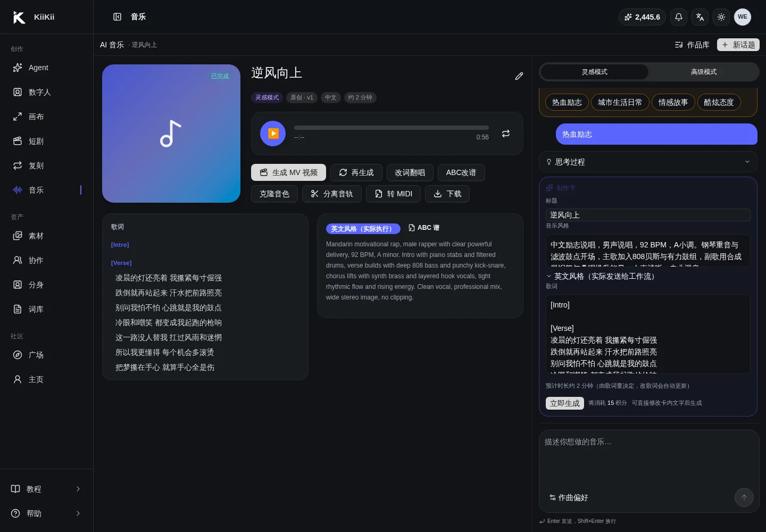The image size is (766, 532).
Task: Click the pencil edit title icon
Action: click(519, 76)
